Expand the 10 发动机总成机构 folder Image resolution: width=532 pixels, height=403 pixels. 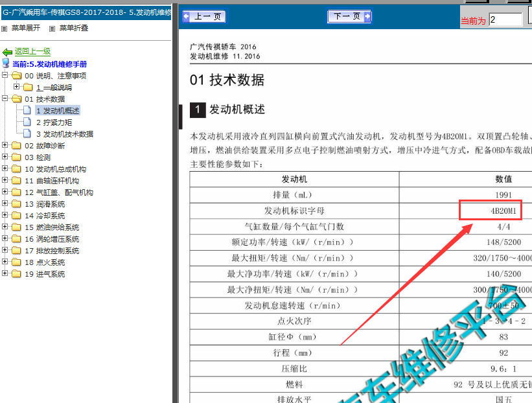[x=5, y=168]
